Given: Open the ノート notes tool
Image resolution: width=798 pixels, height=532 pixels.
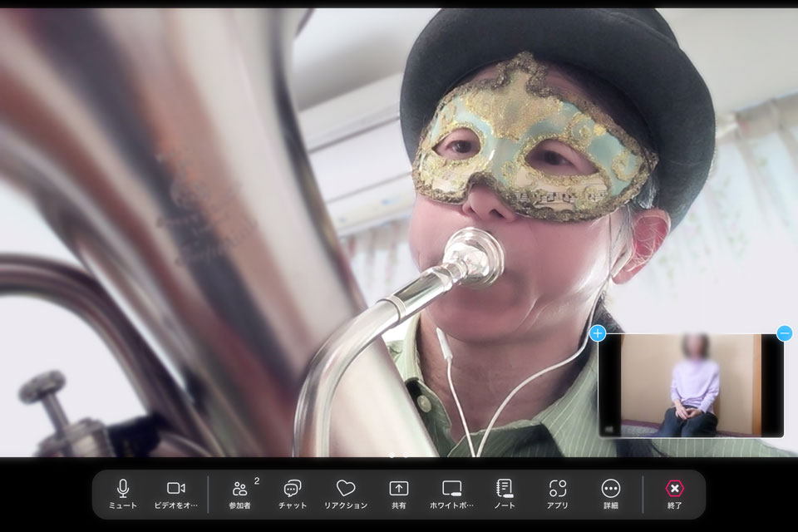Looking at the screenshot, I should (505, 494).
